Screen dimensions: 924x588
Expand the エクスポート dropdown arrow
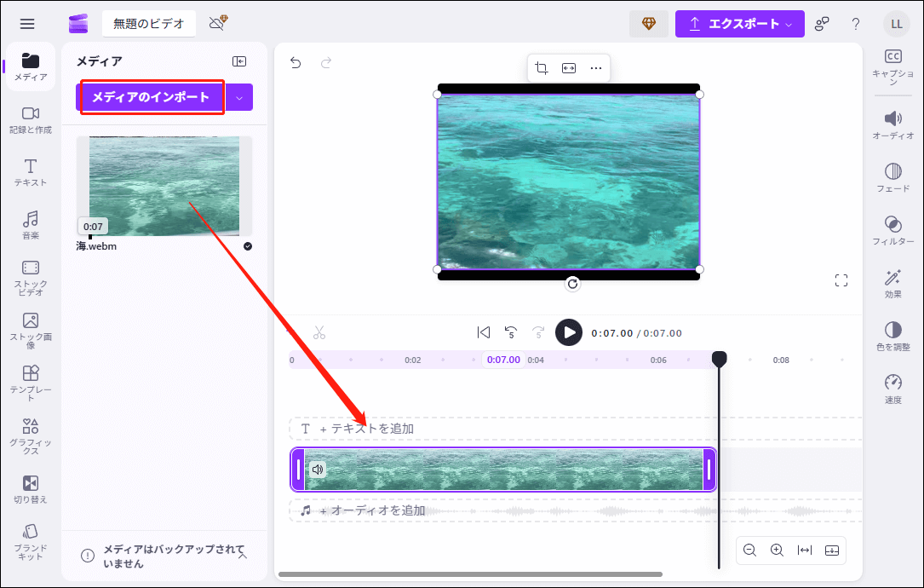(x=788, y=24)
